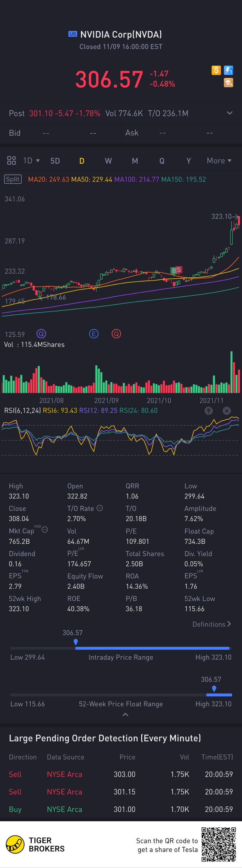Select the Buy order row at 301.00
Viewport: 242px width, 868px height.
(121, 809)
